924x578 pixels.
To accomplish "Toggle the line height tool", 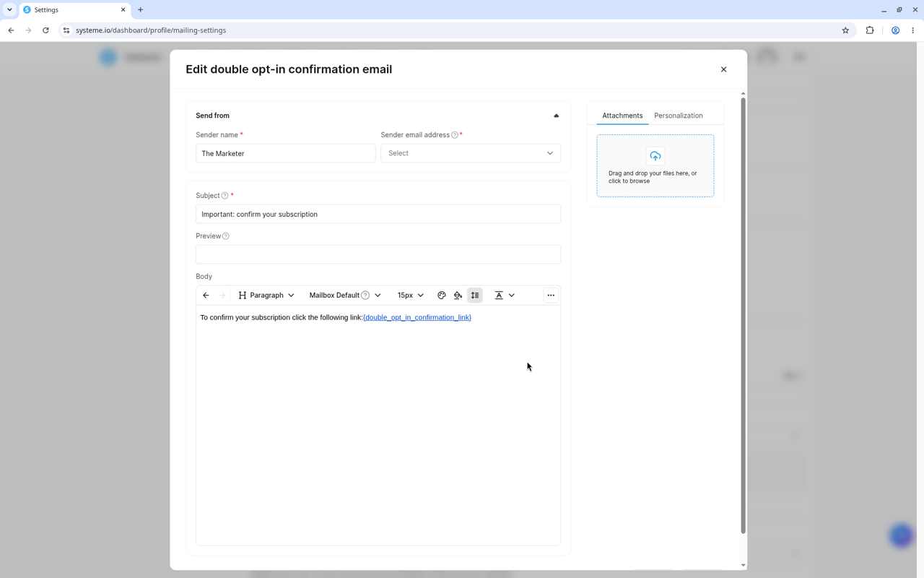I will point(475,296).
